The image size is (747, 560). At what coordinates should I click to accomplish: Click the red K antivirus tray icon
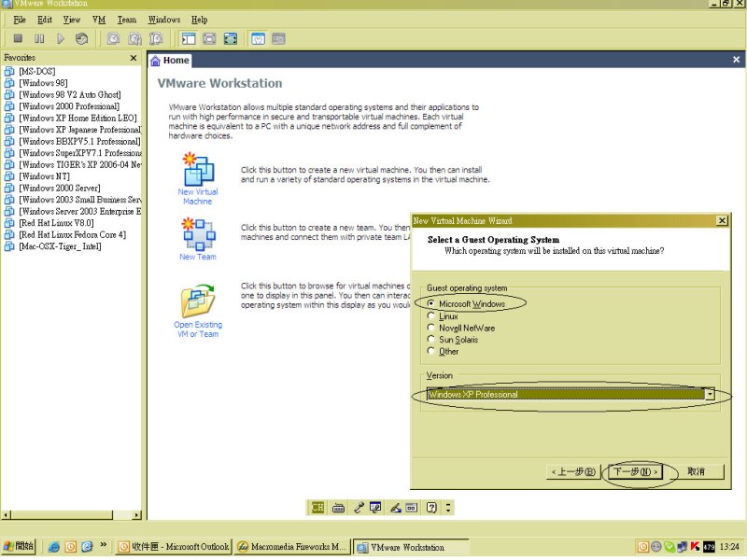tap(695, 547)
